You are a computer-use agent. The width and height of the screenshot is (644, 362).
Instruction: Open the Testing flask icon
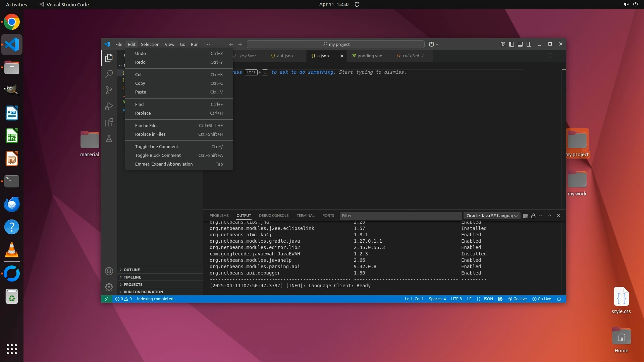coord(109,138)
